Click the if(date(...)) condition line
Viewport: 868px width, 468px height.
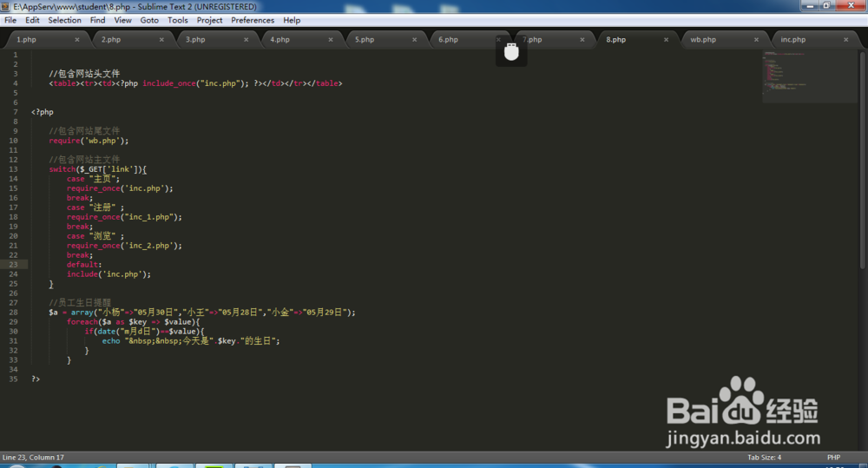tap(144, 331)
